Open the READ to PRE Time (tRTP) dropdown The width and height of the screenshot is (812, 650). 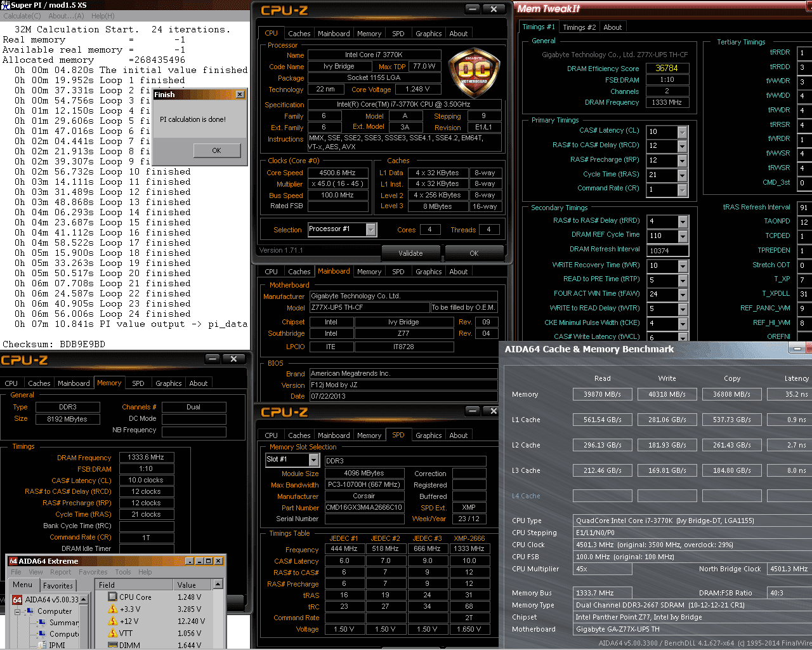(683, 280)
